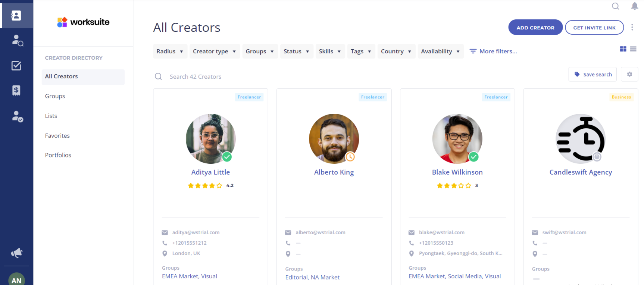Screen dimensions: 644x285
Task: Switch to list view
Action: pyautogui.click(x=633, y=49)
